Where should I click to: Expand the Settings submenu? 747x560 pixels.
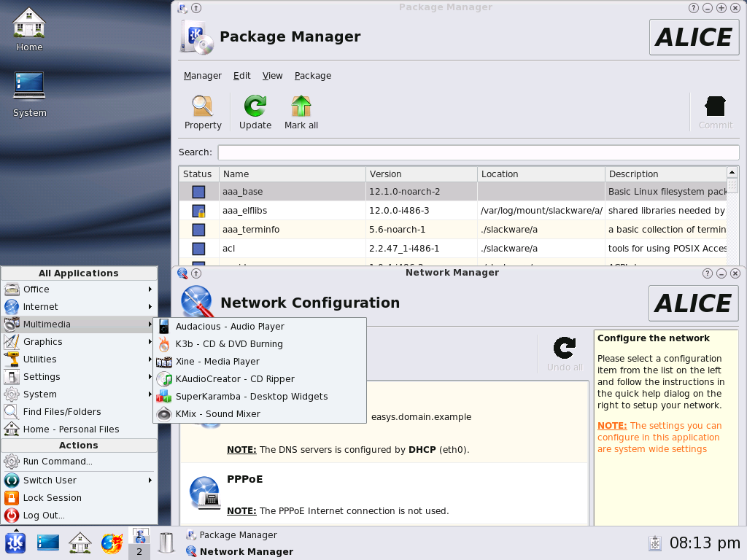[x=79, y=377]
